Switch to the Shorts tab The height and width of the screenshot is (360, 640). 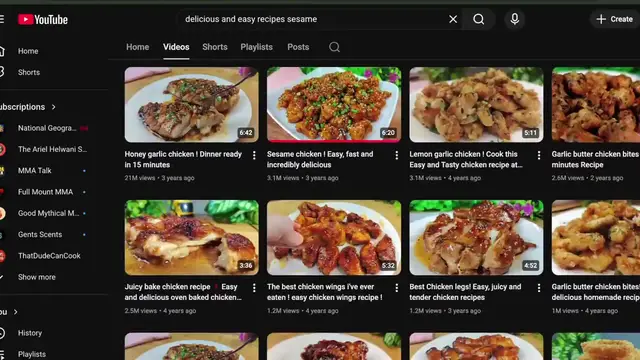point(215,47)
